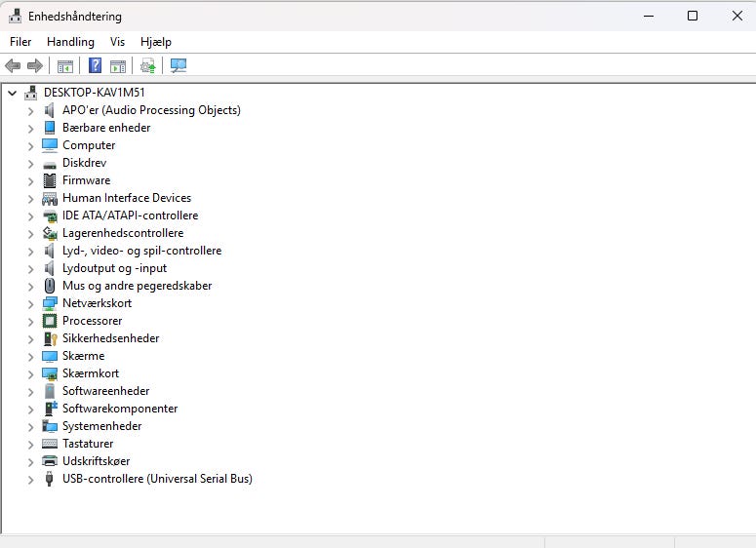Select the Systemenheder label
Image resolution: width=756 pixels, height=548 pixels.
[x=101, y=426]
